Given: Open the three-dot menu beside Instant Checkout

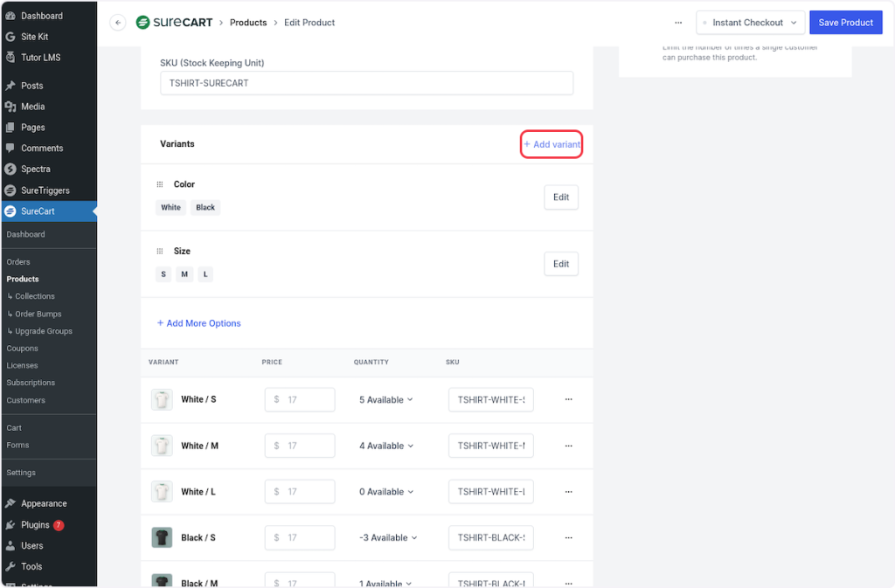Looking at the screenshot, I should click(x=678, y=23).
